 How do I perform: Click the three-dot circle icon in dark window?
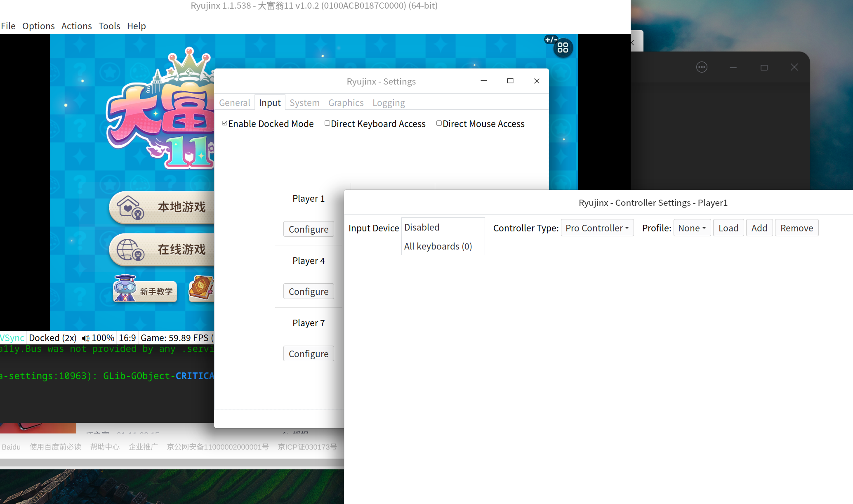click(x=702, y=67)
